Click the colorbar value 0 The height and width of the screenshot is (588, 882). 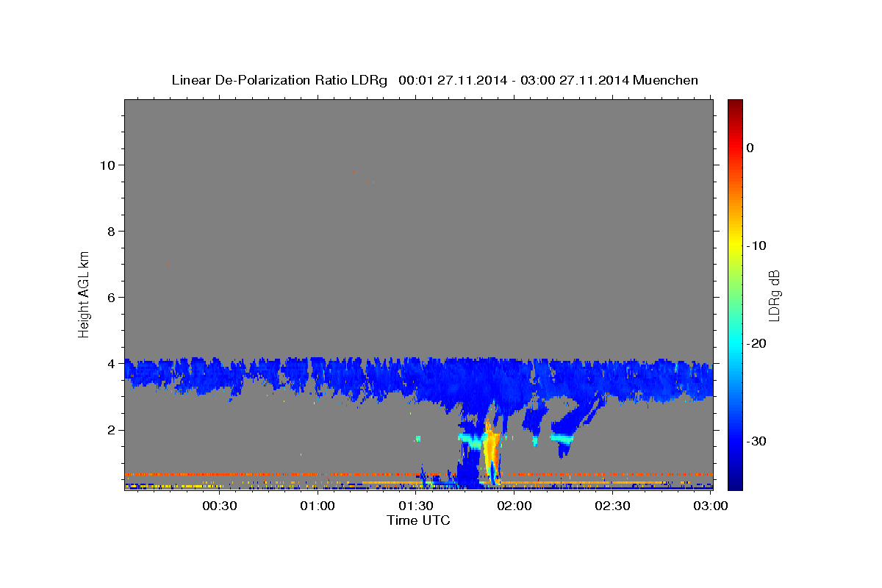(750, 148)
